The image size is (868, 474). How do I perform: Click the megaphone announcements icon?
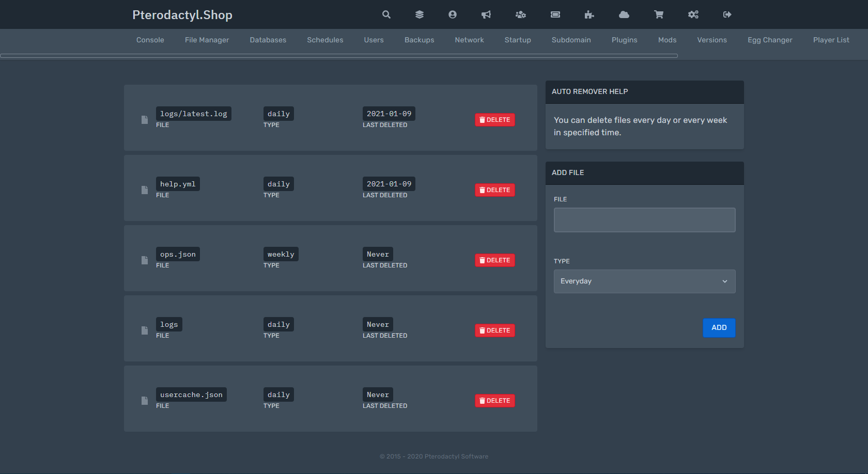486,14
